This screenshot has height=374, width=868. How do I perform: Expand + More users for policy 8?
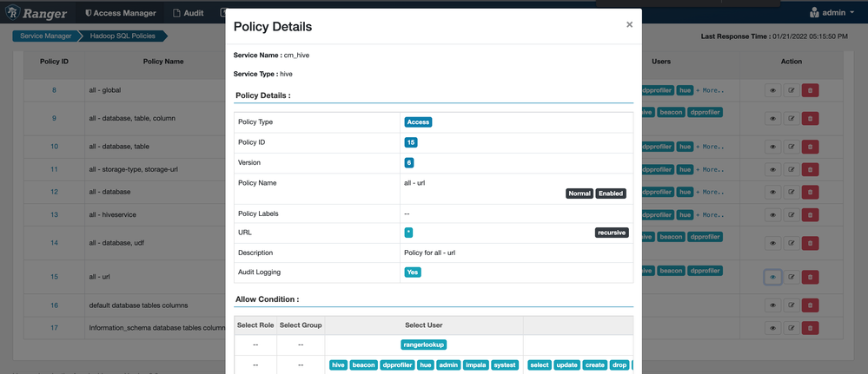[x=710, y=90]
